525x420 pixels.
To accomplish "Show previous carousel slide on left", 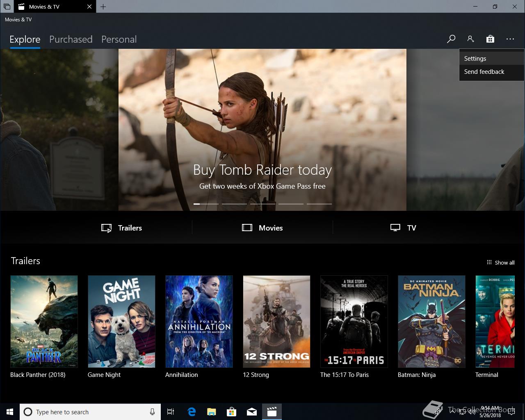I will 59,130.
